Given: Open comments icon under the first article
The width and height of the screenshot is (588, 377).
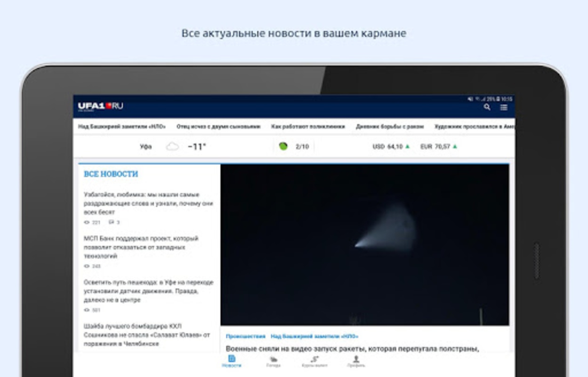Looking at the screenshot, I should [111, 222].
